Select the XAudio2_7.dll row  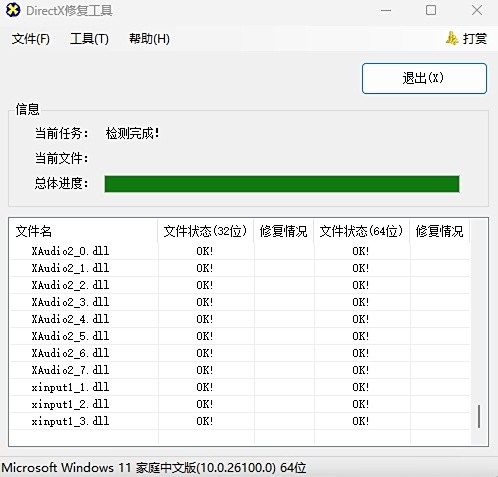click(x=240, y=370)
